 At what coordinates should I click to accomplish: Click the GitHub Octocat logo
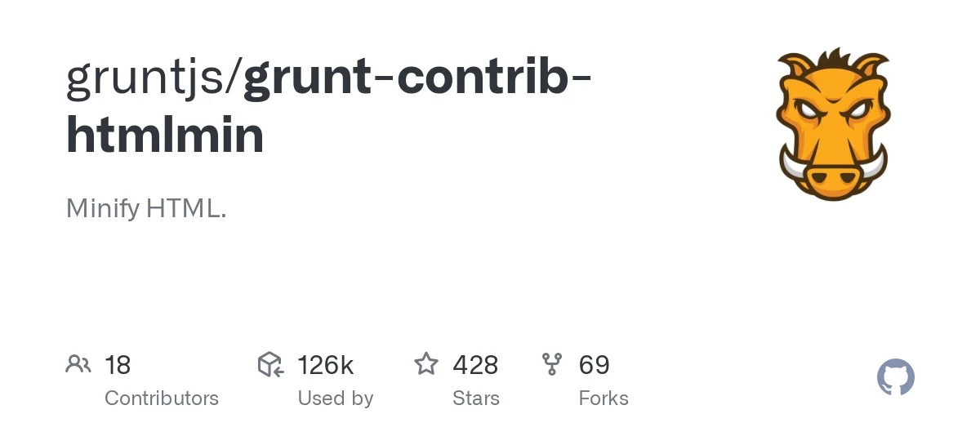pos(896,377)
